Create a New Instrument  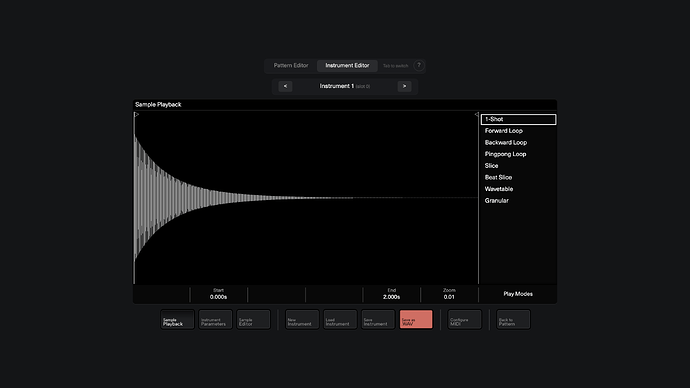(x=302, y=319)
